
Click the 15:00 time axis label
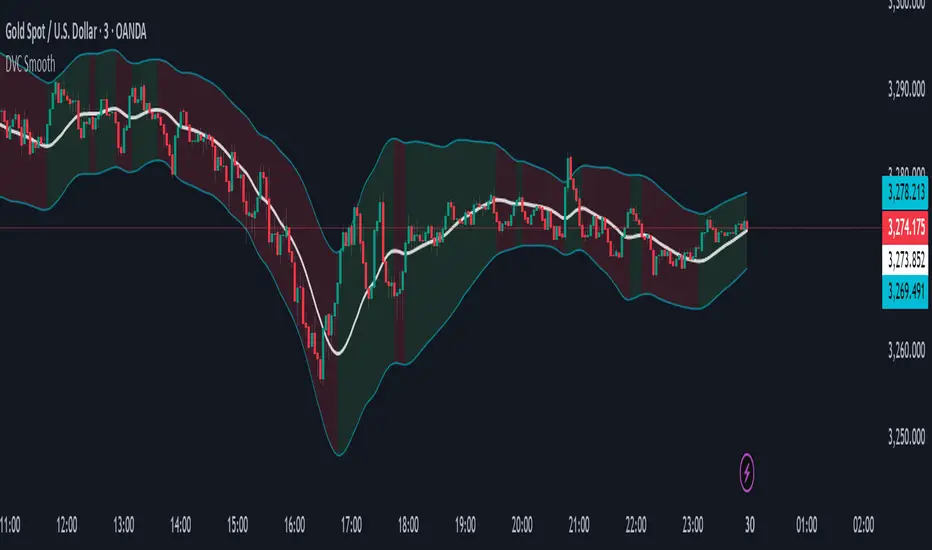point(237,525)
